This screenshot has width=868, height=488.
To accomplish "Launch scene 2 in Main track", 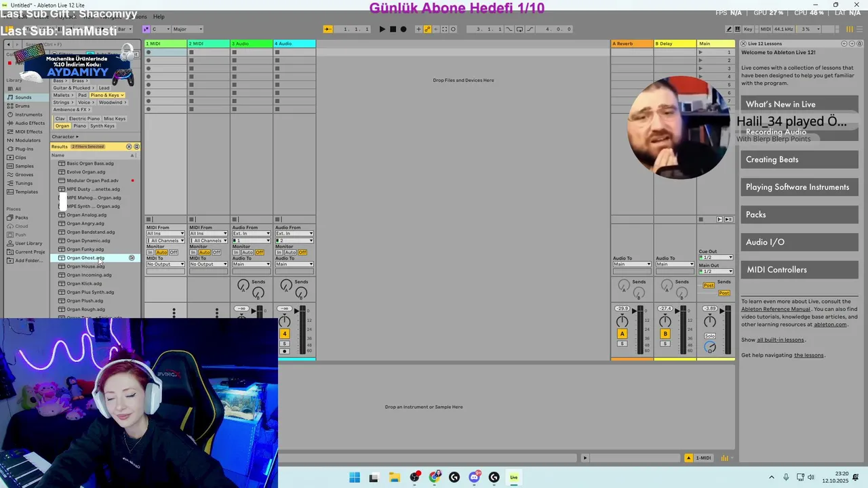I will coord(701,60).
